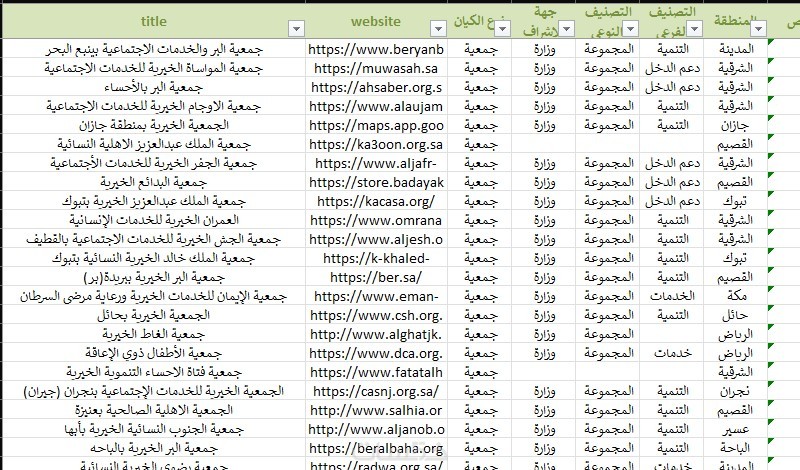Click website cell 'https://www.aljafr-'

pos(376,163)
